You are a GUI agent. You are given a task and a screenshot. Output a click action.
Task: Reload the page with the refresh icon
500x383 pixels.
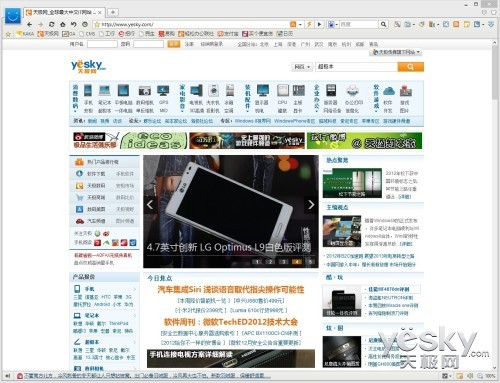point(51,24)
